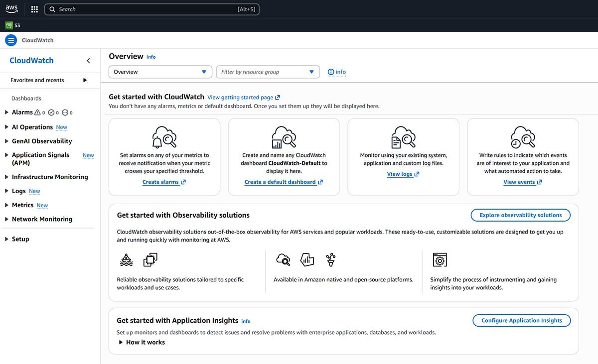Image resolution: width=598 pixels, height=364 pixels.
Task: Click the events clock illustration icon
Action: pos(523,137)
